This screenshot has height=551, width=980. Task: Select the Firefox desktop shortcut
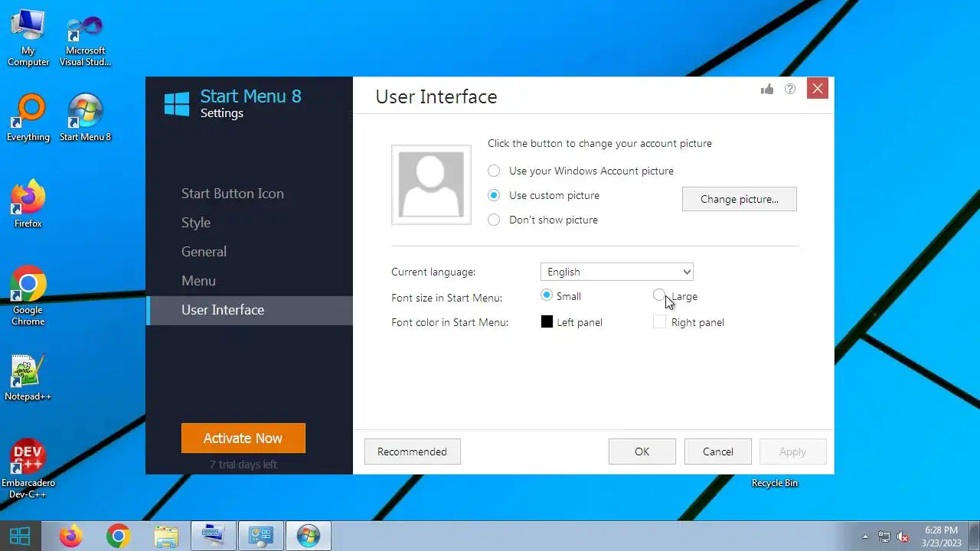point(28,204)
